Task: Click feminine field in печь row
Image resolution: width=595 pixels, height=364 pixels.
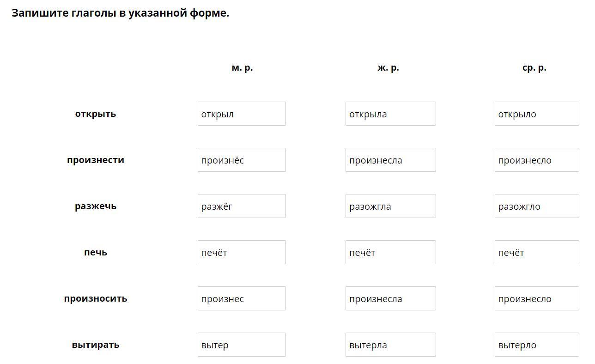Action: coord(390,252)
